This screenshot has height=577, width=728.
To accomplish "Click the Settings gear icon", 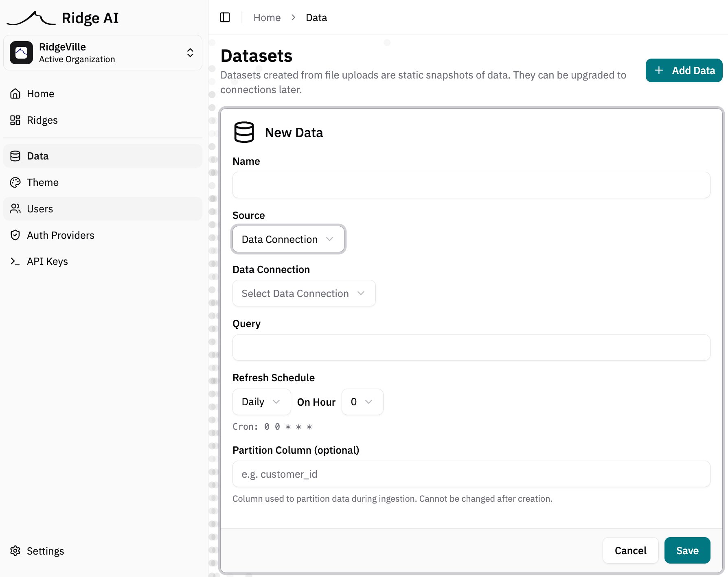I will [x=15, y=551].
